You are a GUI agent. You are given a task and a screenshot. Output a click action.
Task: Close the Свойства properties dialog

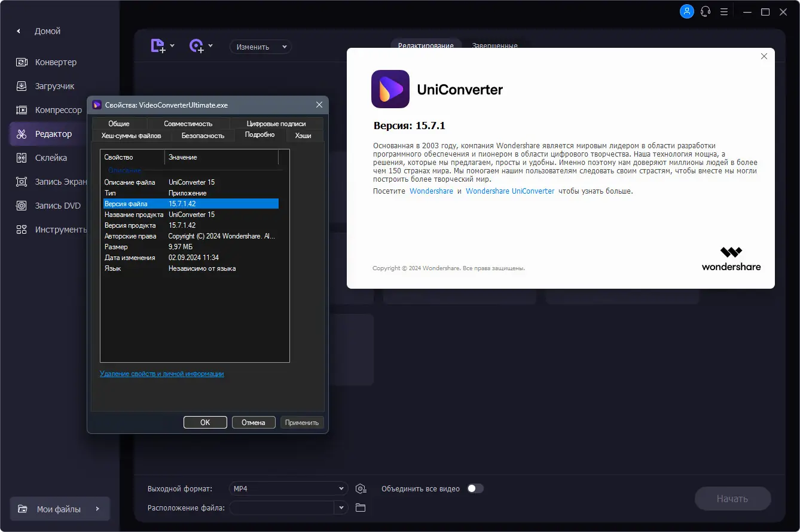click(319, 105)
